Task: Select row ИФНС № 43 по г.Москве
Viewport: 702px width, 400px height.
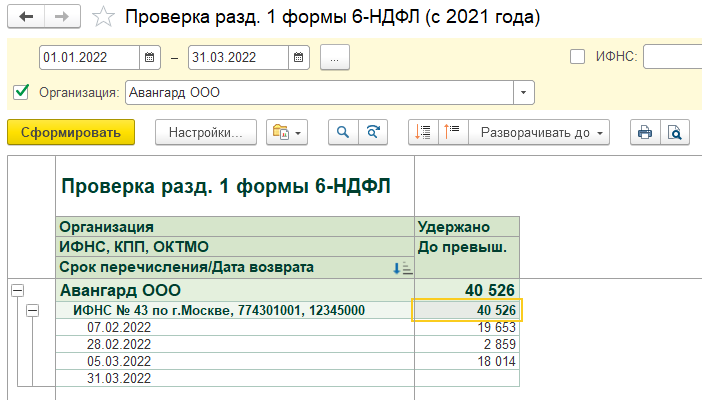Action: (235, 310)
